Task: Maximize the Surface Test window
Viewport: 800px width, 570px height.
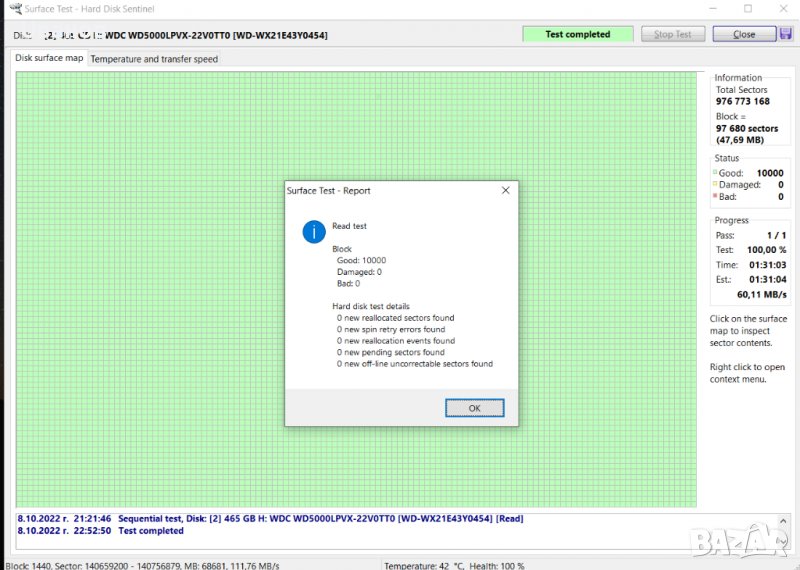Action: click(x=747, y=9)
